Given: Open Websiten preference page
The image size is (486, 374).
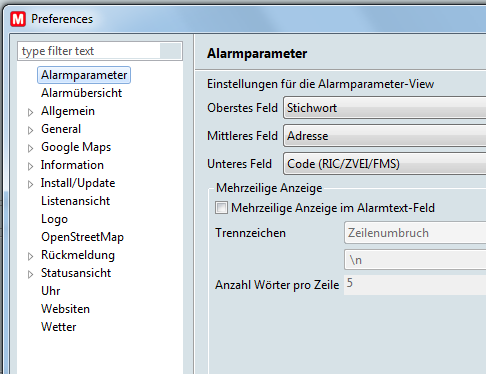Looking at the screenshot, I should pos(66,309).
